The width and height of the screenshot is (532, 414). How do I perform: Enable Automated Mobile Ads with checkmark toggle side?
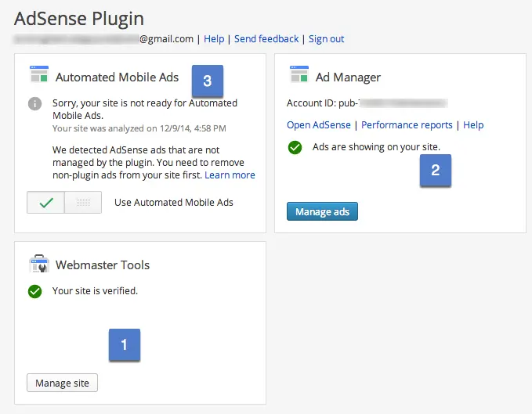[45, 202]
